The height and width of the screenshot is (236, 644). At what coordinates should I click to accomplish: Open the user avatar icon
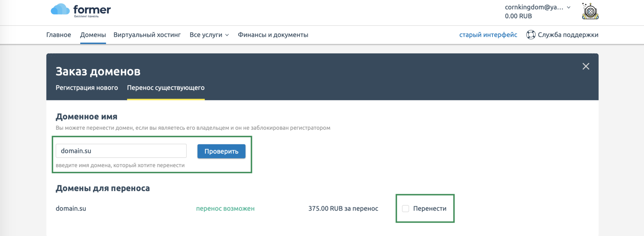click(x=590, y=11)
